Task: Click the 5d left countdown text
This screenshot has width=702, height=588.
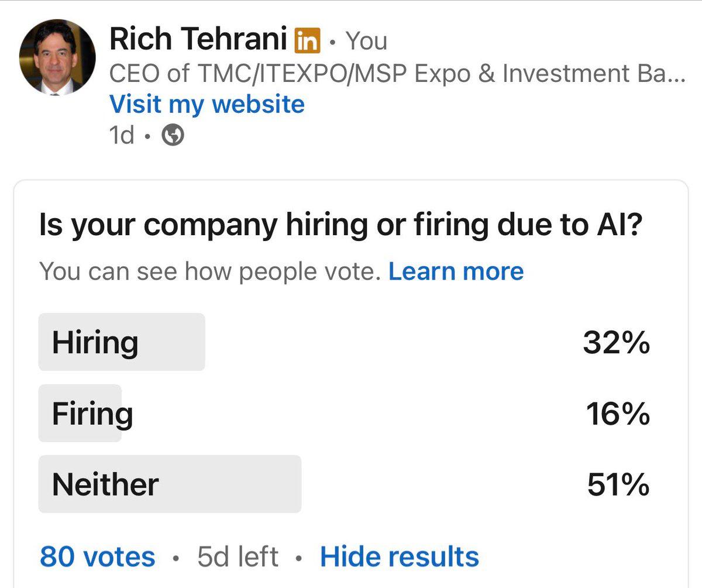Action: tap(237, 556)
